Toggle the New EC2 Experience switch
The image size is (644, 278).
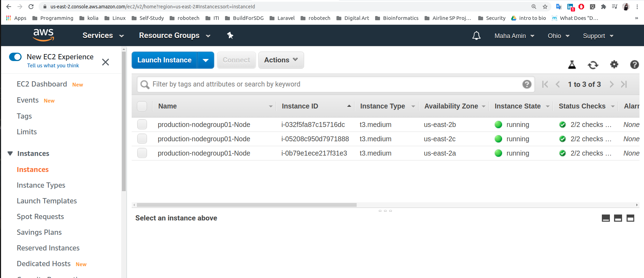(15, 57)
